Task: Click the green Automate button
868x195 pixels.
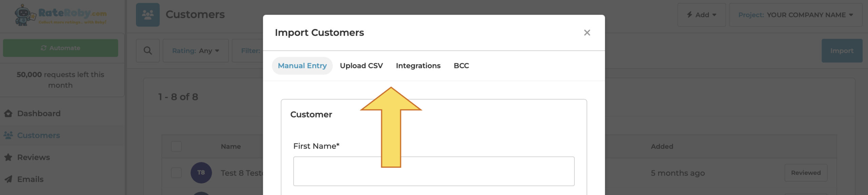Action: click(61, 48)
